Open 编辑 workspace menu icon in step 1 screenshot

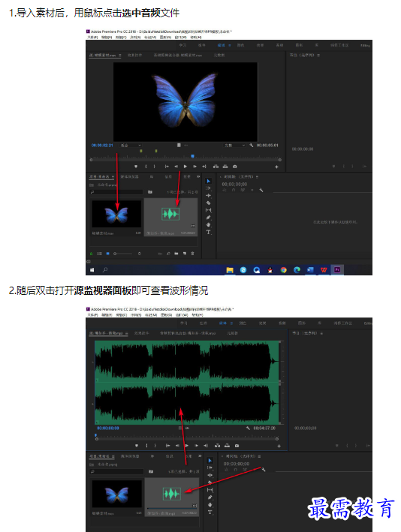[x=230, y=45]
